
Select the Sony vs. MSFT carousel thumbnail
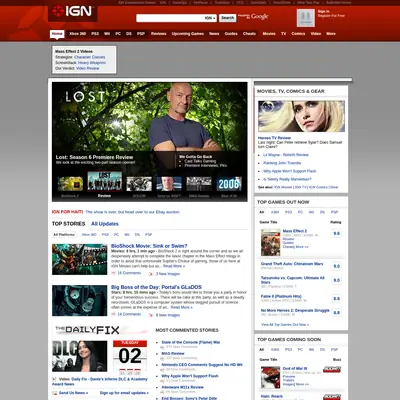169,184
